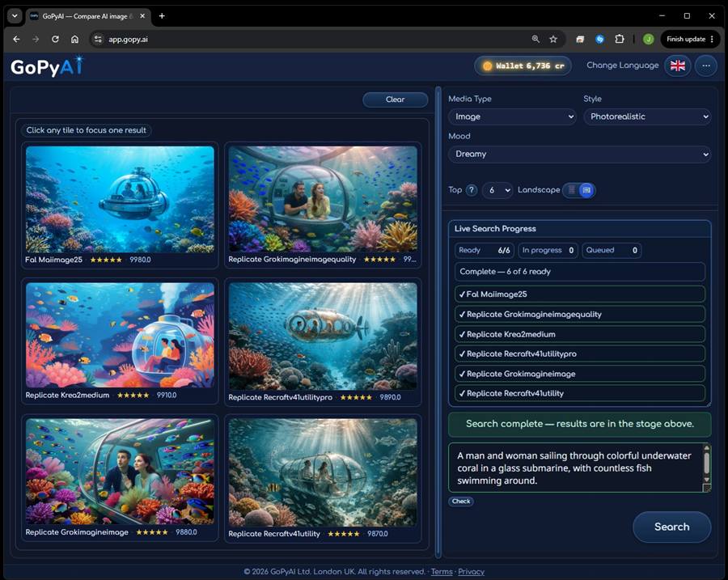Click the 9980.0 score value
Screen dimensions: 728x580
click(140, 260)
